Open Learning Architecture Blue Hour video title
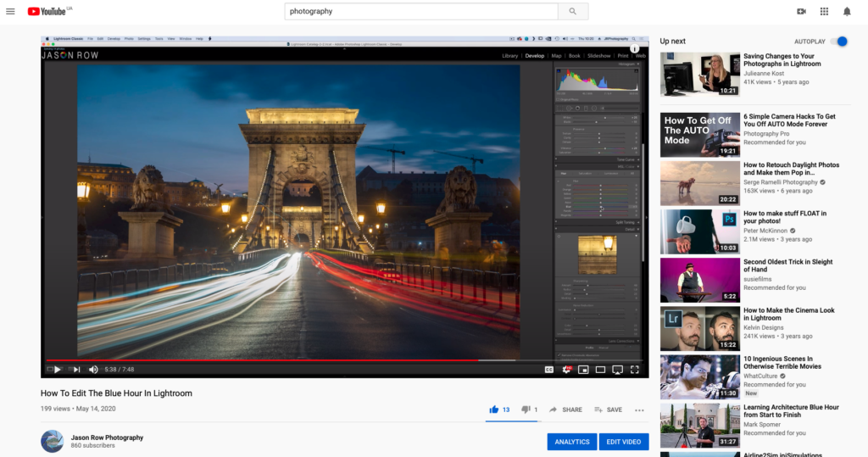868x457 pixels. [791, 411]
